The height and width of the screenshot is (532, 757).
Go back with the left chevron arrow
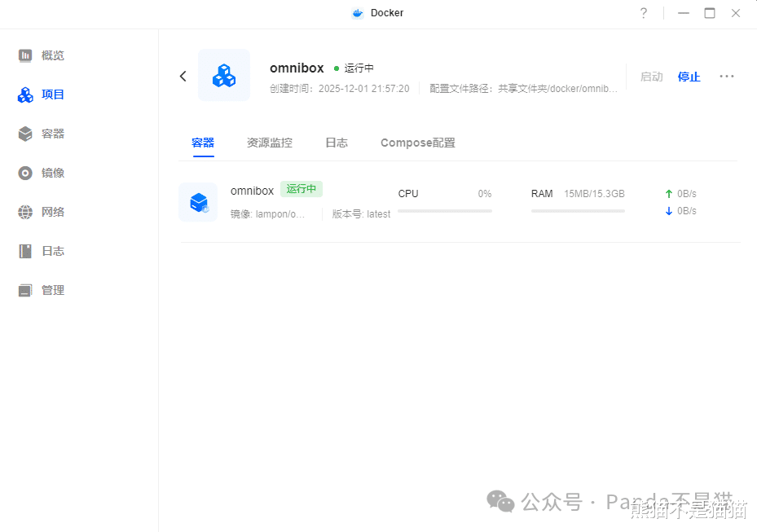[183, 76]
